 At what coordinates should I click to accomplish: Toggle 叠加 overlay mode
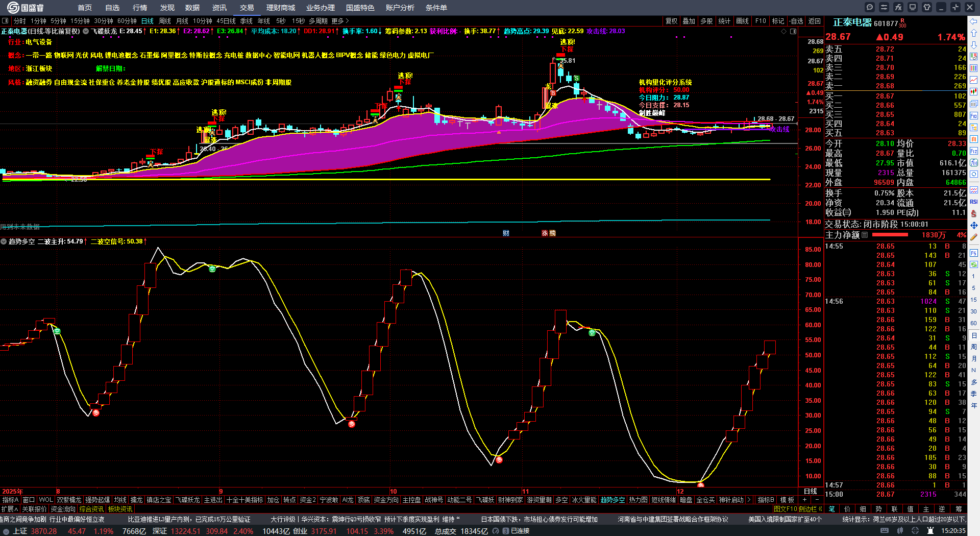tap(689, 21)
